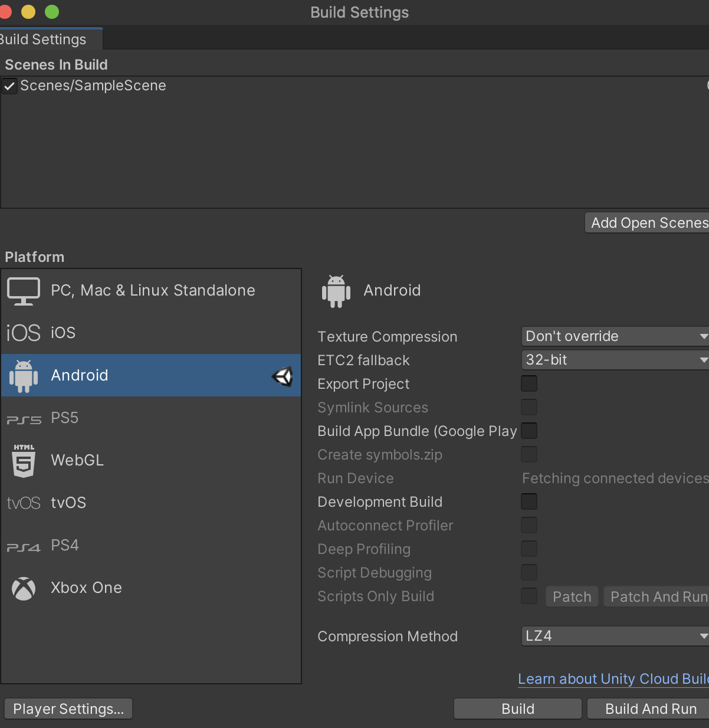The width and height of the screenshot is (709, 728).
Task: Click the large Android icon in settings header
Action: click(x=336, y=291)
